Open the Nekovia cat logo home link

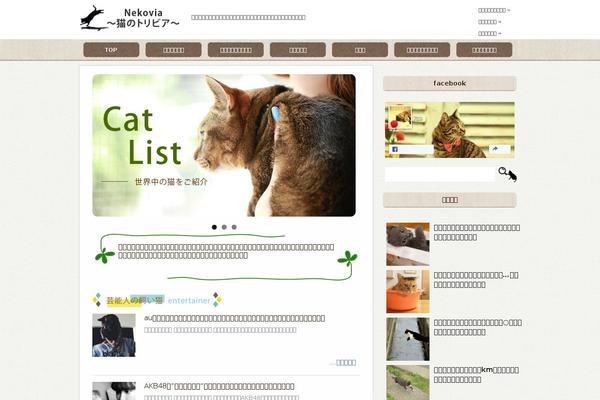[x=129, y=18]
